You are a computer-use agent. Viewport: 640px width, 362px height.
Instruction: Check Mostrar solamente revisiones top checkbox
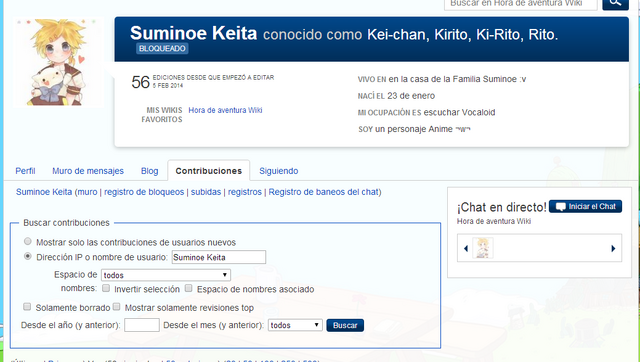116,306
